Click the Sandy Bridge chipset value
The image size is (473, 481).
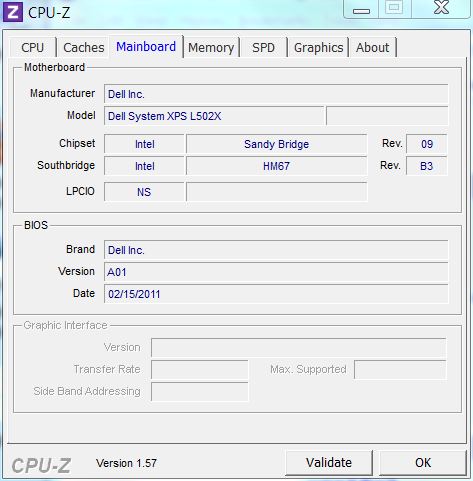[x=276, y=144]
